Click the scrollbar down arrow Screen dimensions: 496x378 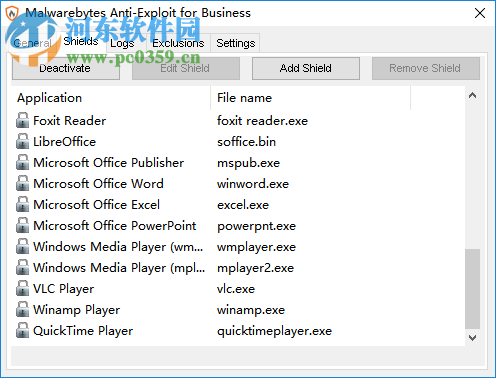pos(472,338)
